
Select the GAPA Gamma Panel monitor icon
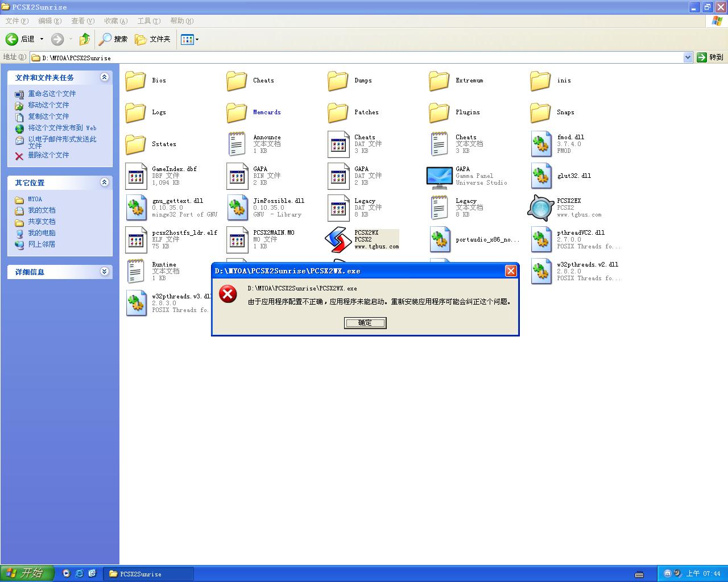(439, 177)
